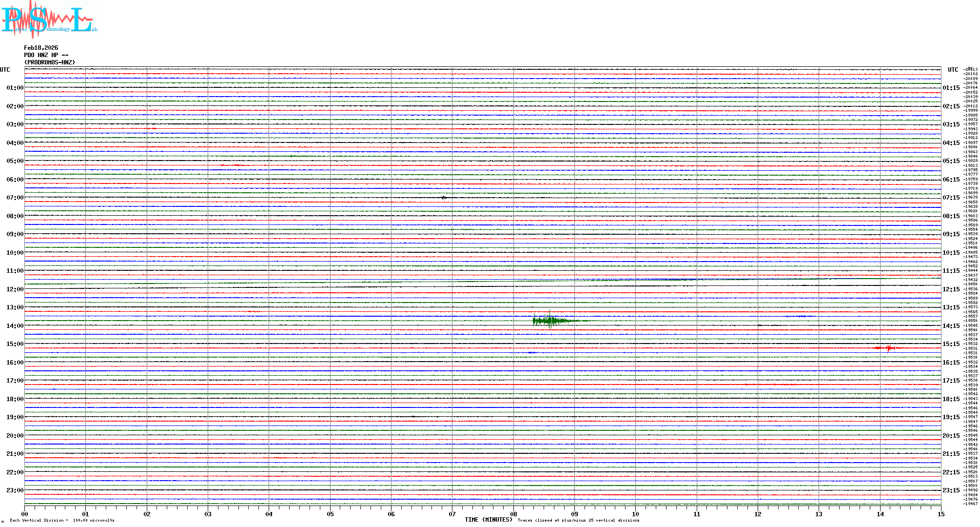The width and height of the screenshot is (980, 527).
Task: Click the PSL Seismology Lab logo
Action: click(49, 20)
